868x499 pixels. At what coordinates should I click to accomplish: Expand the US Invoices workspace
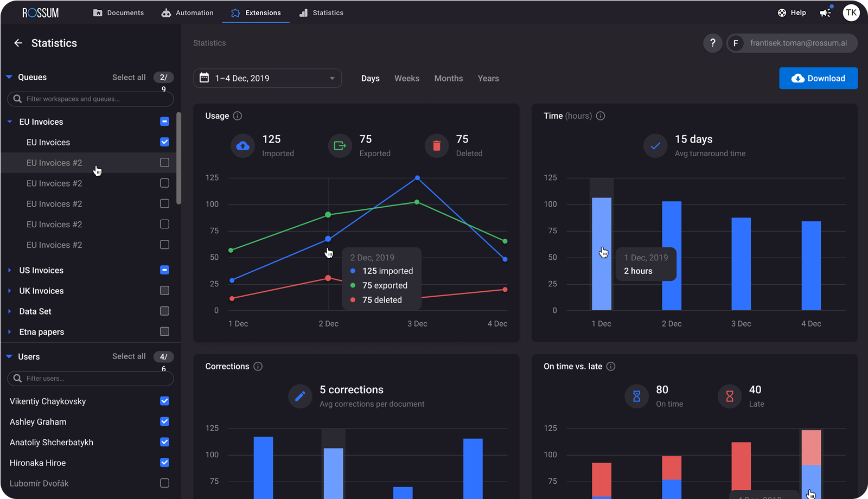[10, 270]
